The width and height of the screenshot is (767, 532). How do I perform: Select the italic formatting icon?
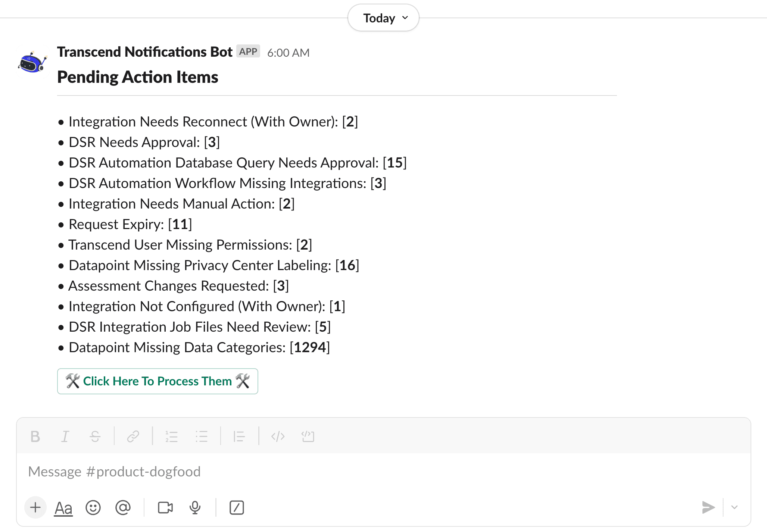pos(65,436)
